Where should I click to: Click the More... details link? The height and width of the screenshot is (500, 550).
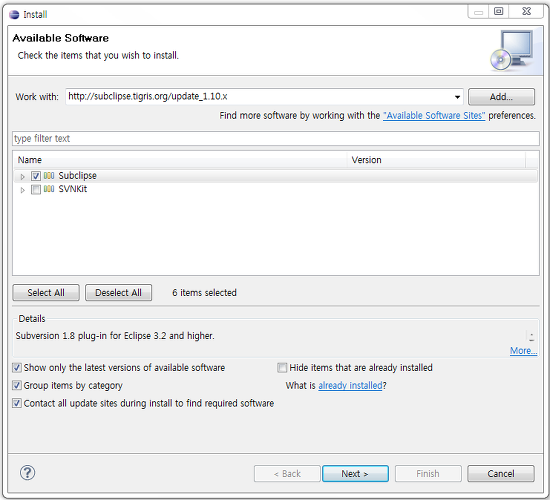[523, 351]
